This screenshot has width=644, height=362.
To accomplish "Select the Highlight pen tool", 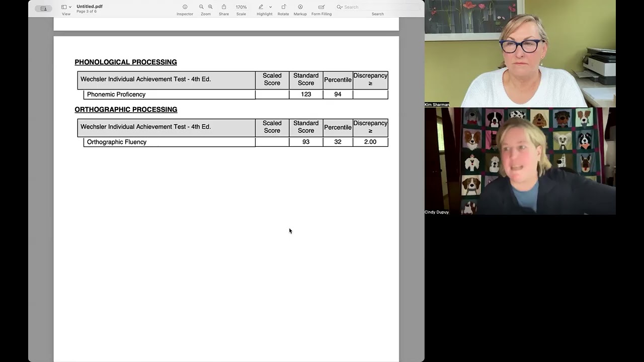I will tap(261, 7).
